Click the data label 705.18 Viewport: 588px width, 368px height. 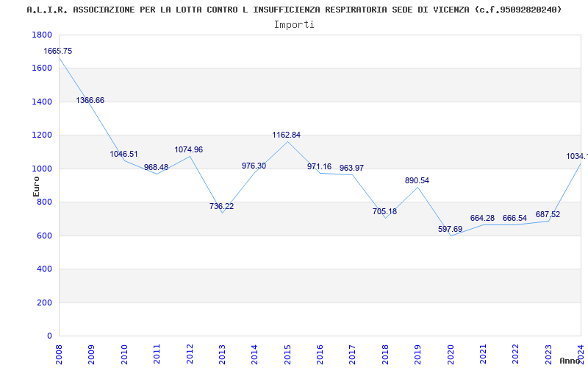click(384, 211)
